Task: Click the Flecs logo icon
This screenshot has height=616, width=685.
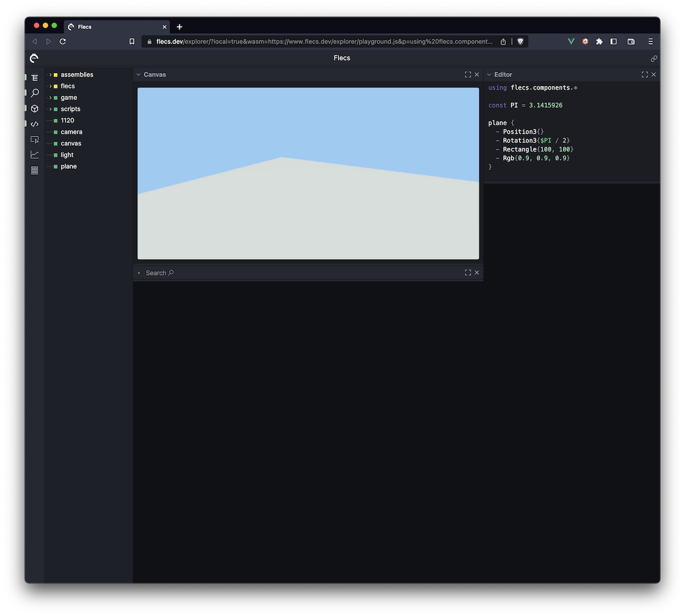Action: (34, 58)
